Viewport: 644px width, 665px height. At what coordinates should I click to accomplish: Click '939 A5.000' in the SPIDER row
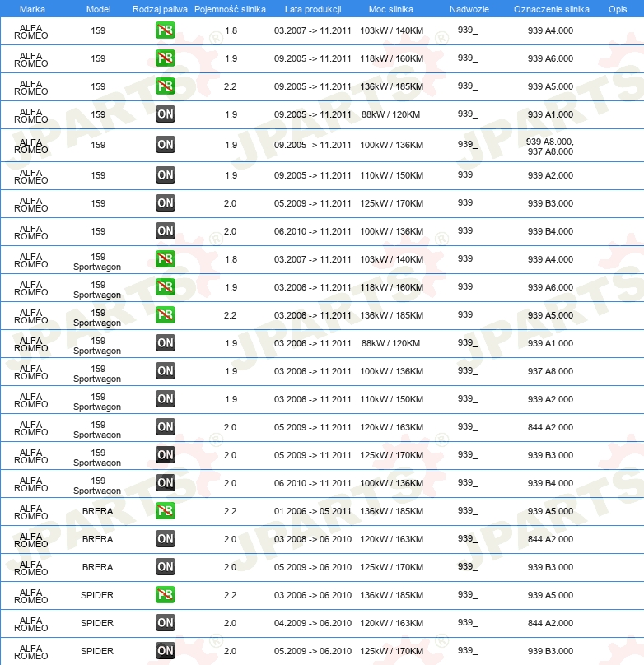pyautogui.click(x=550, y=595)
